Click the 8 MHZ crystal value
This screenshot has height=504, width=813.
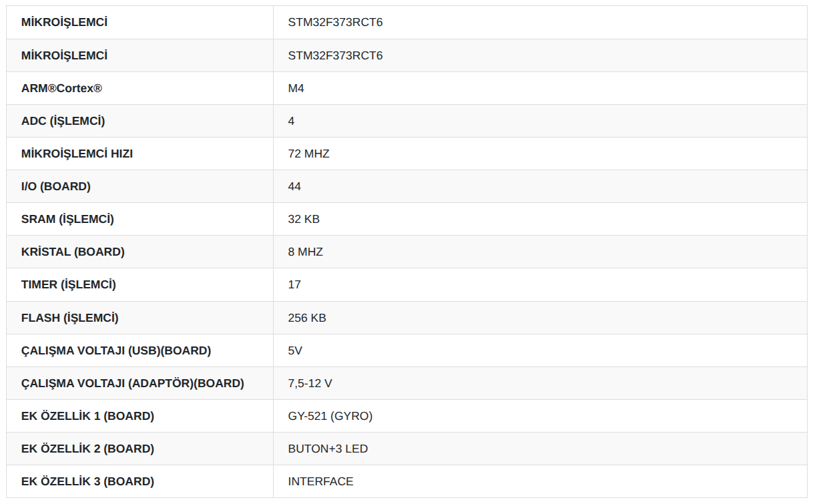(x=306, y=252)
